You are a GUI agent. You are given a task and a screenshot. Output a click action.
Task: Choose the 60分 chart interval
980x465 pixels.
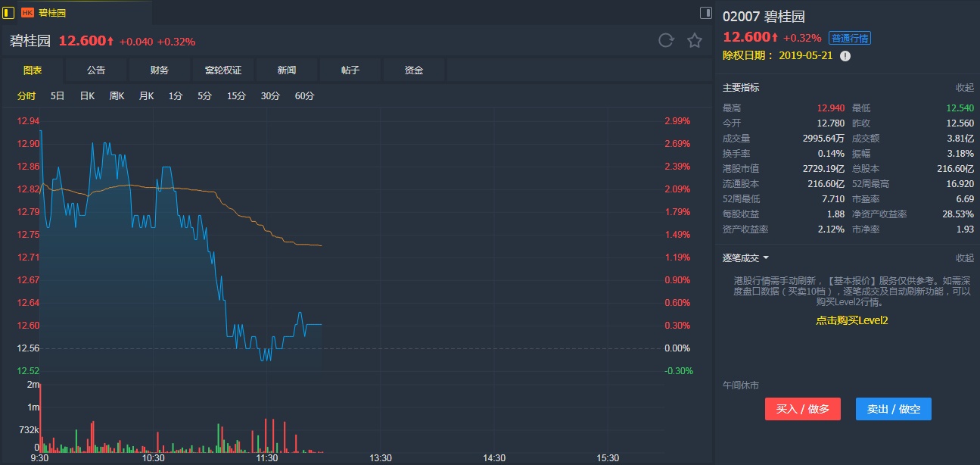coord(304,96)
